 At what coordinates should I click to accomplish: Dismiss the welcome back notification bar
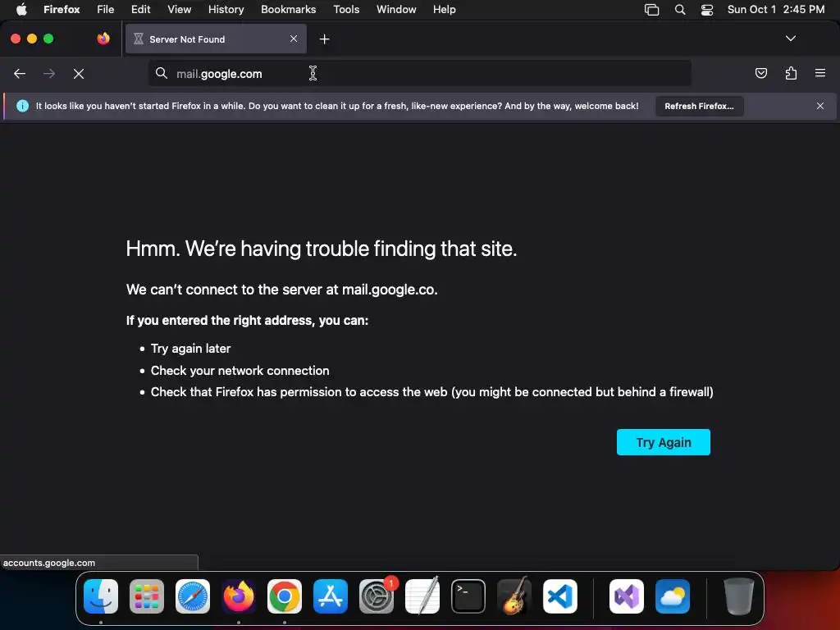tap(819, 106)
